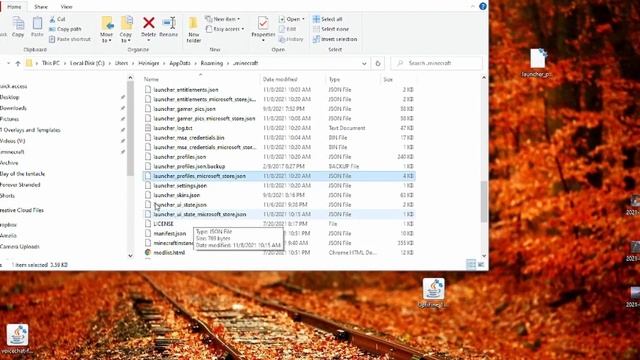
Task: Click Paste shortcut command
Action: click(x=70, y=39)
